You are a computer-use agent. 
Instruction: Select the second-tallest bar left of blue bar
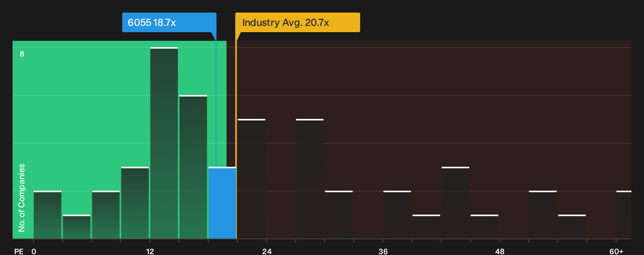(x=193, y=167)
